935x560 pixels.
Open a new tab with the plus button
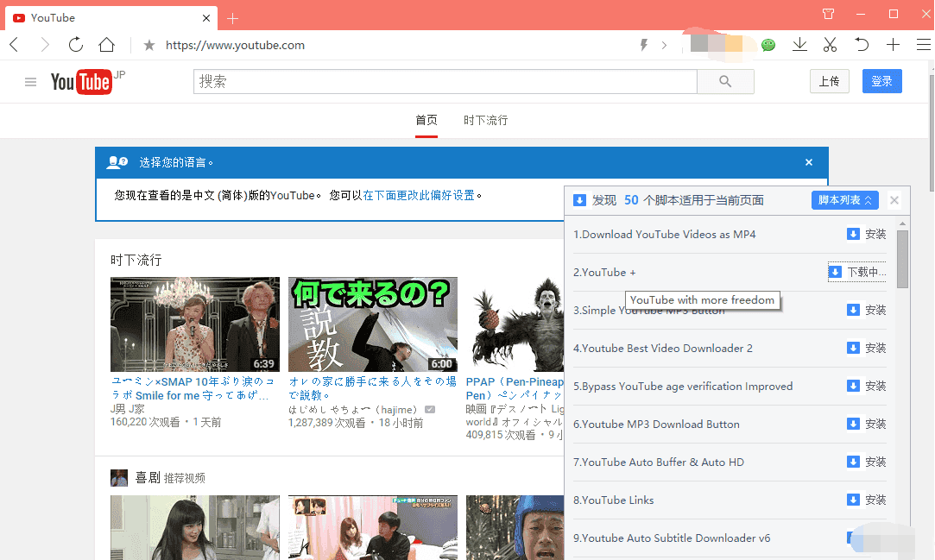click(x=232, y=18)
